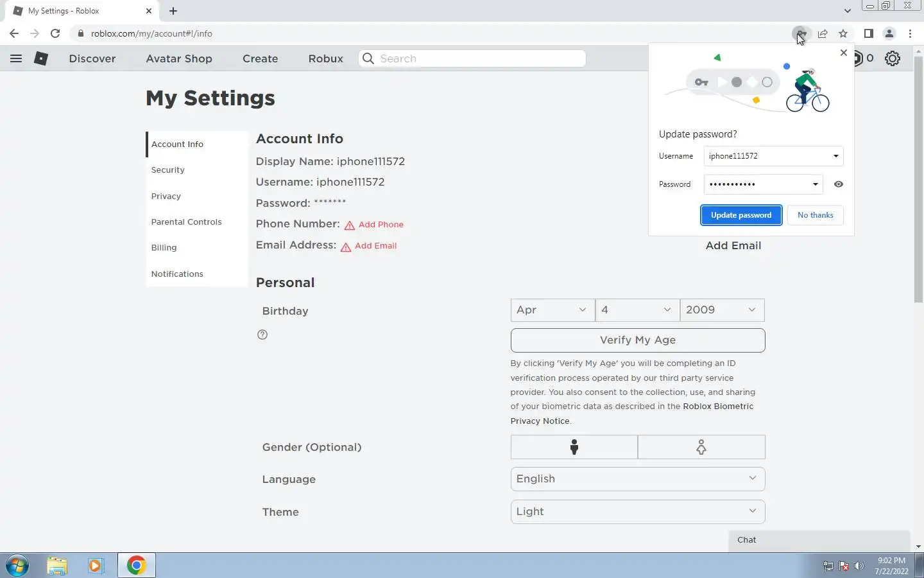Click the Add Phone link
The image size is (924, 578).
coord(381,225)
